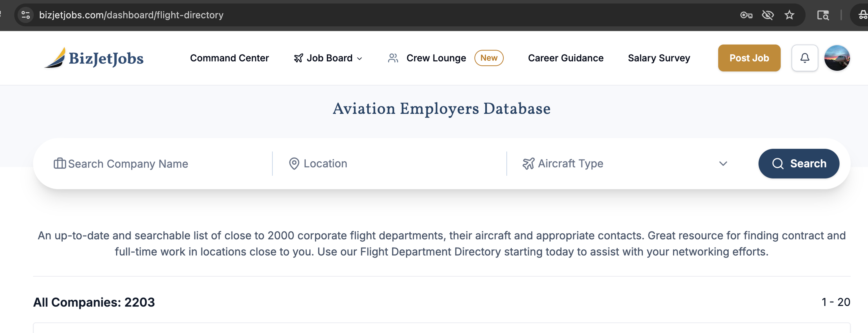Click the Crew Lounge people icon

coord(393,58)
